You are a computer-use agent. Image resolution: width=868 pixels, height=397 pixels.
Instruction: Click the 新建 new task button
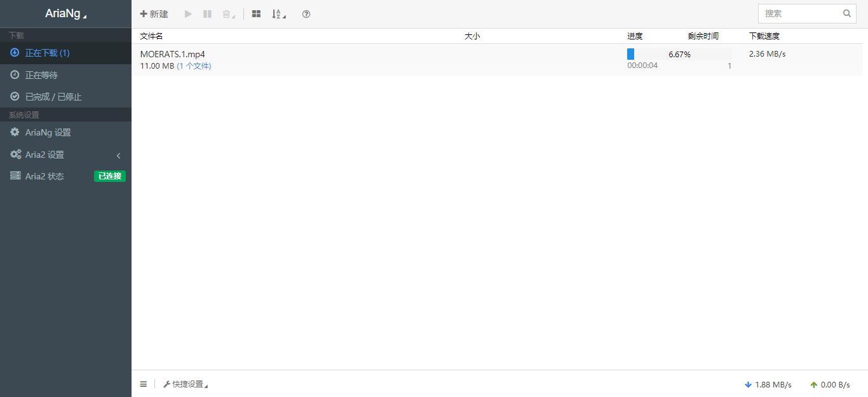click(154, 14)
